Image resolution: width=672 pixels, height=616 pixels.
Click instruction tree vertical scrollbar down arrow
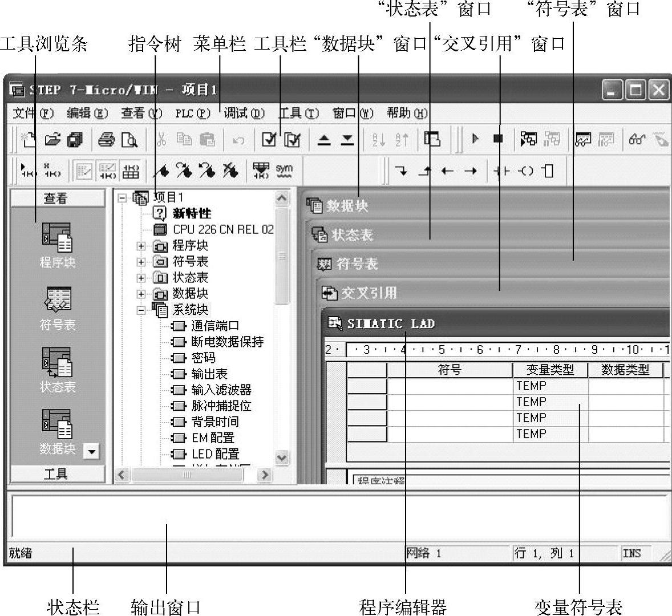pyautogui.click(x=282, y=457)
